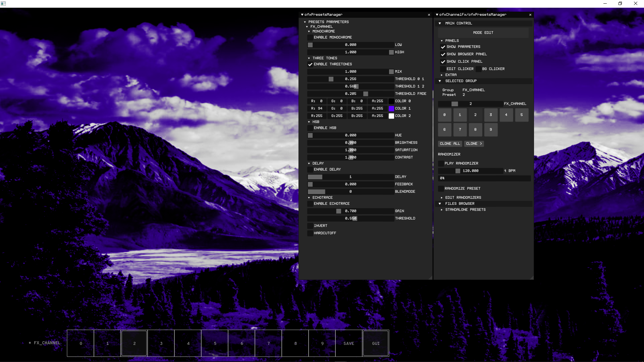Collapse the FX_CHANNEL tree node

[307, 27]
